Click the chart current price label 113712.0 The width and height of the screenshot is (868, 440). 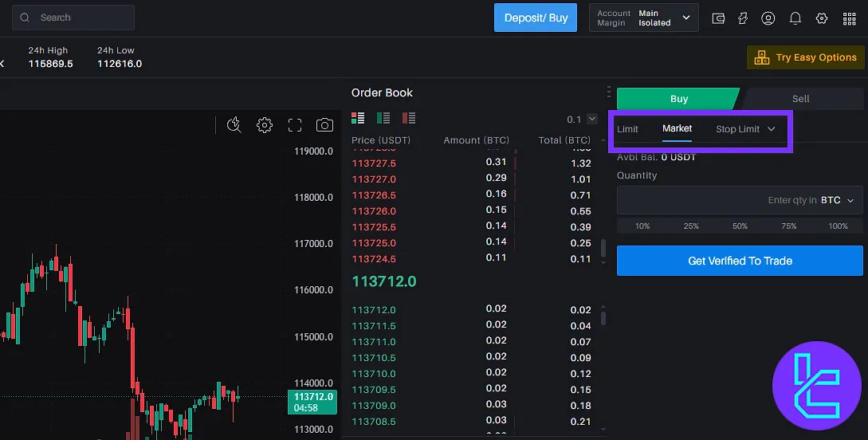(312, 402)
